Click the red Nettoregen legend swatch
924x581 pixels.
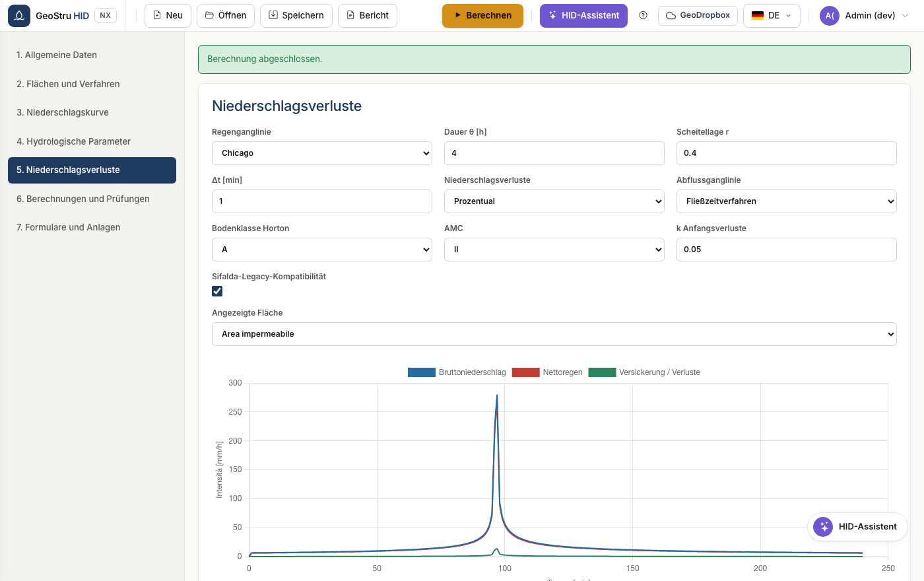[525, 372]
